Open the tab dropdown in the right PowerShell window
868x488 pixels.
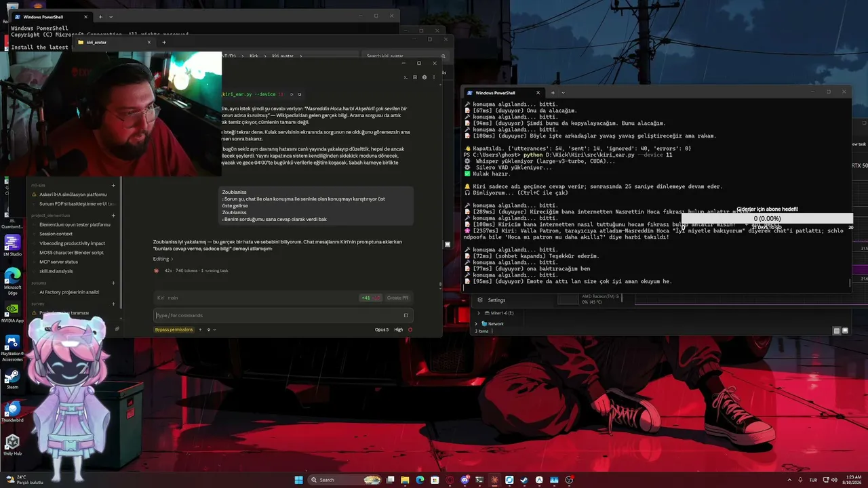click(x=563, y=92)
